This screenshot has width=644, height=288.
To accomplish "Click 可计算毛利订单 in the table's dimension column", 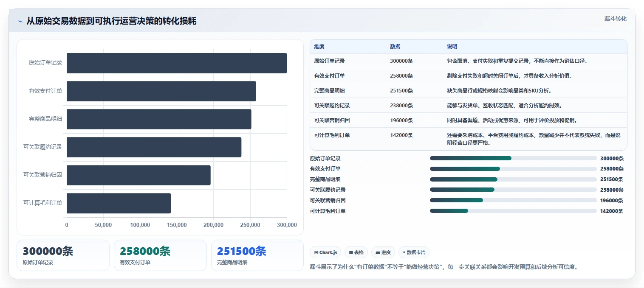I will pyautogui.click(x=332, y=135).
